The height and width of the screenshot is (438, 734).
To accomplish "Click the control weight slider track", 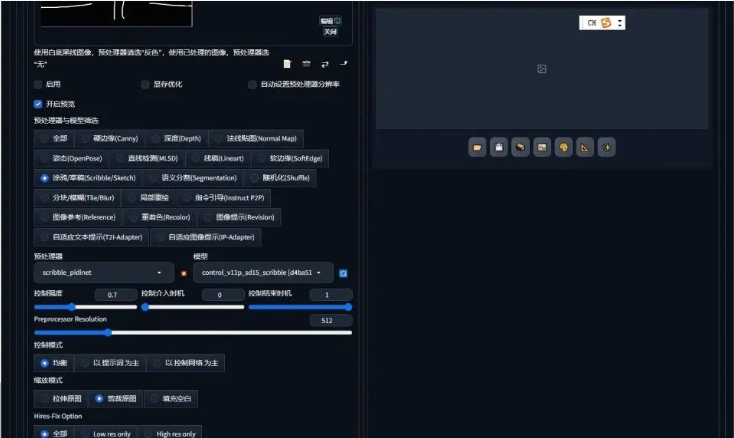I will [x=85, y=307].
